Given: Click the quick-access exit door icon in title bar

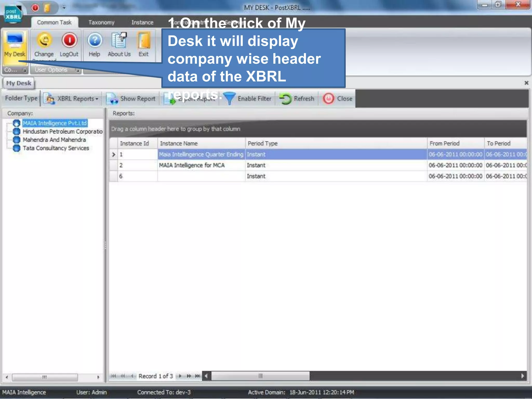Looking at the screenshot, I should [x=47, y=8].
